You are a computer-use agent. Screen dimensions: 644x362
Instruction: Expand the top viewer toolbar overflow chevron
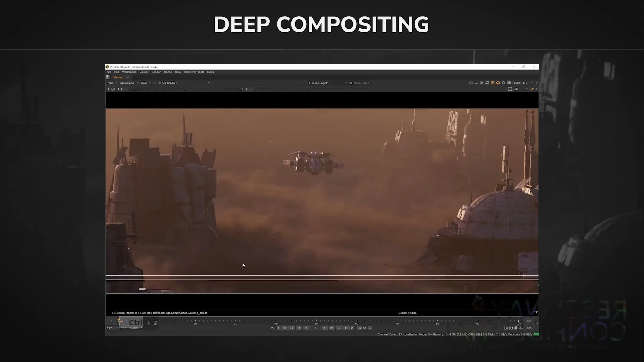tap(537, 83)
